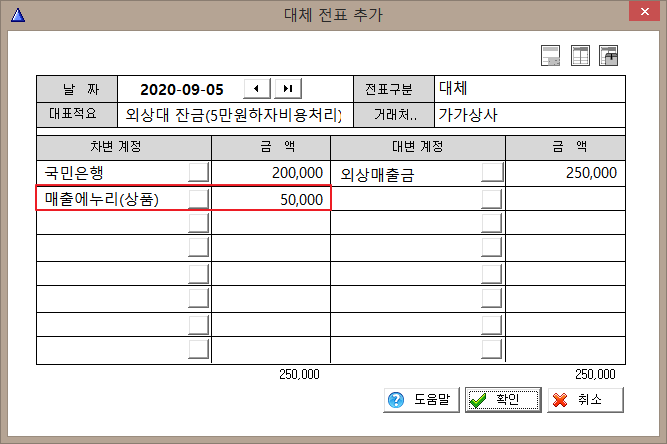This screenshot has height=444, width=667.
Task: Confirm with the 확인 button
Action: pyautogui.click(x=503, y=400)
